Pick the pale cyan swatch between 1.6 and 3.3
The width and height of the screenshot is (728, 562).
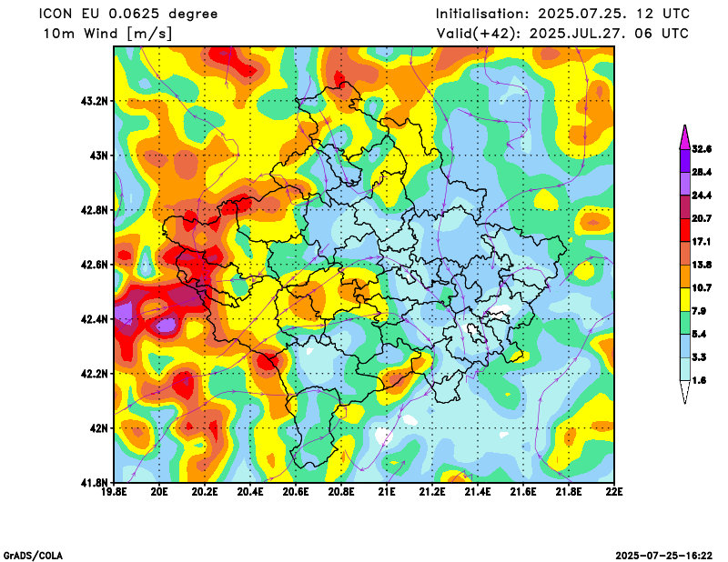pyautogui.click(x=685, y=369)
